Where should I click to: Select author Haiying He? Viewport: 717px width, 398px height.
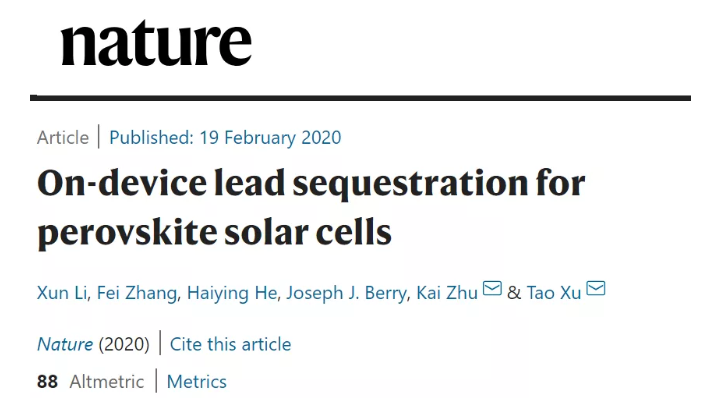tap(232, 293)
